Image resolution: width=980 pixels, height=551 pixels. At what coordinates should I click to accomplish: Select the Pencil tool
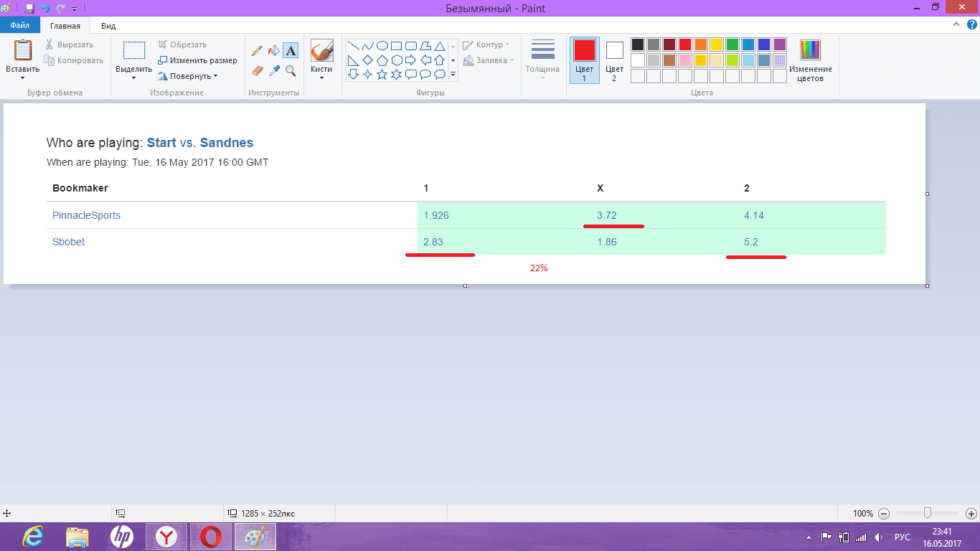point(257,50)
